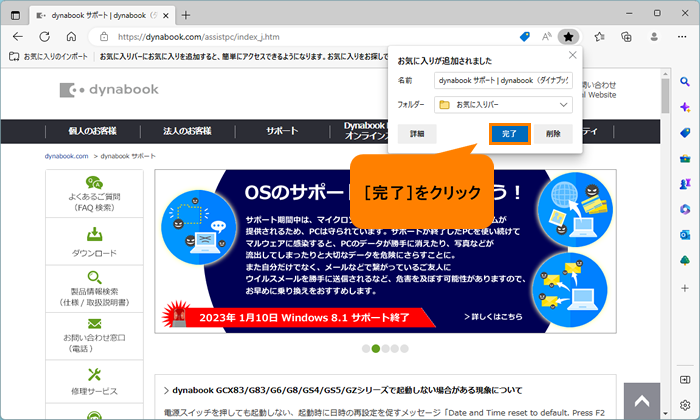Click the 削除 button

tap(553, 133)
